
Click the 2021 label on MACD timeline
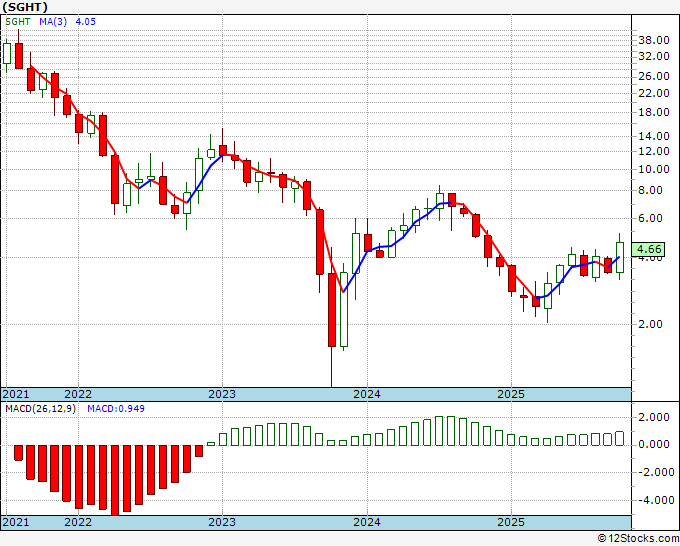click(x=16, y=522)
